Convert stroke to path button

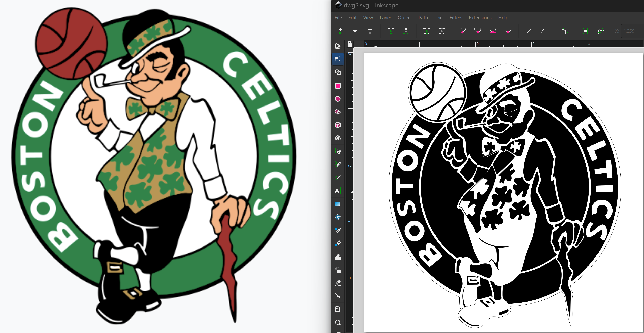[x=601, y=31]
